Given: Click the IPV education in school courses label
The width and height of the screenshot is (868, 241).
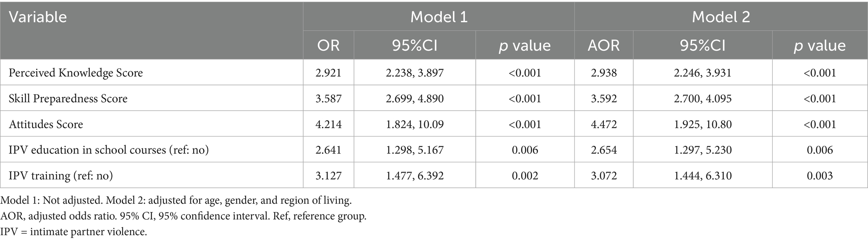Looking at the screenshot, I should [x=109, y=150].
